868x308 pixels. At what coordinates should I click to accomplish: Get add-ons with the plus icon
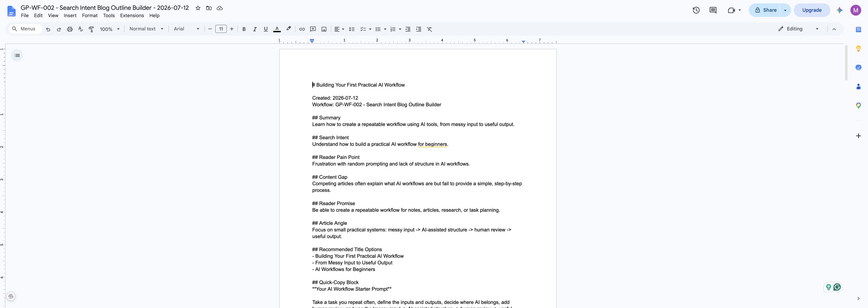tap(859, 136)
